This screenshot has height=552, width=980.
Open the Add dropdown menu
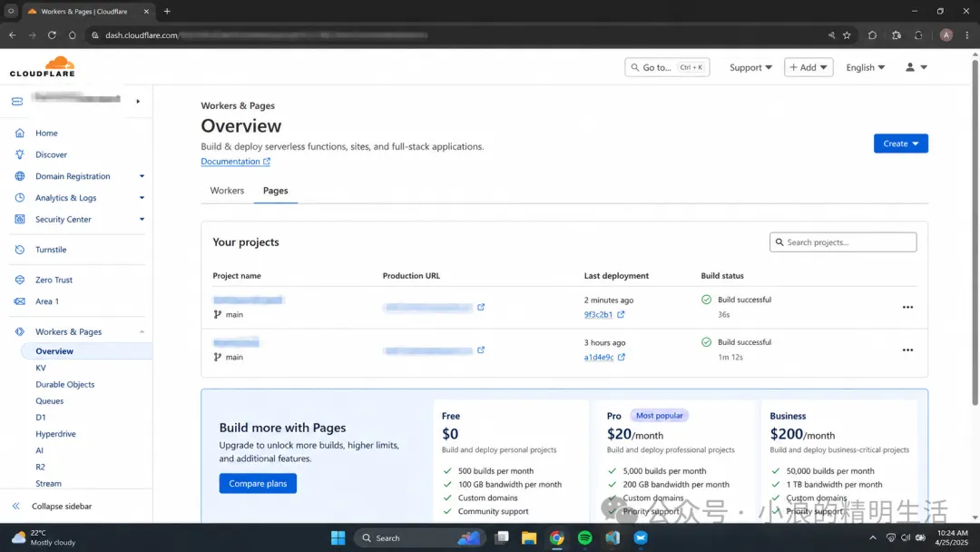pyautogui.click(x=808, y=67)
